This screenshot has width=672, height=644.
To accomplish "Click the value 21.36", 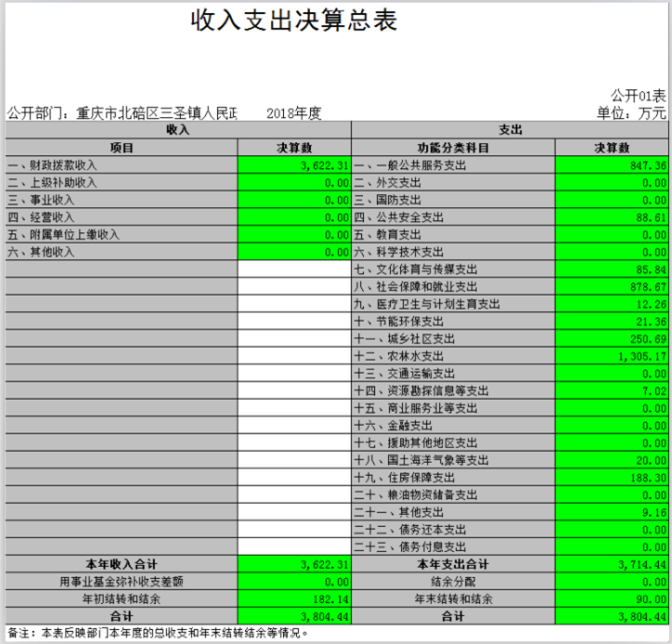I will [x=651, y=322].
